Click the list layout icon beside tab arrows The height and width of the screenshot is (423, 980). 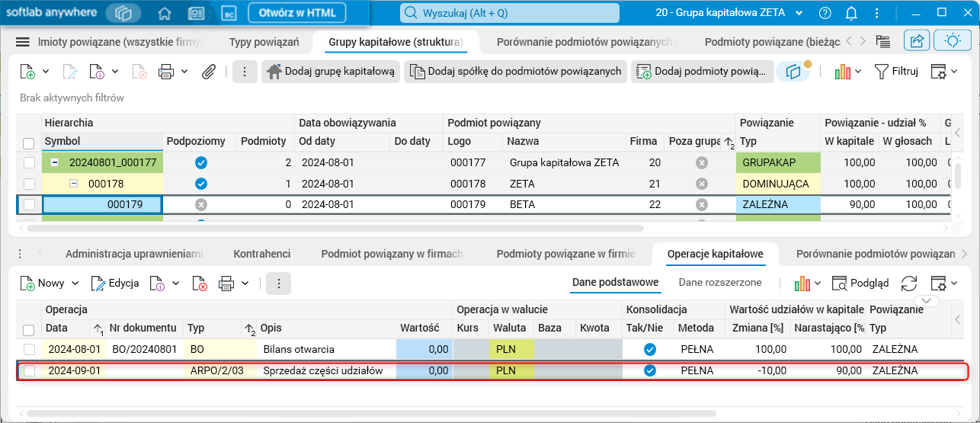[x=883, y=42]
